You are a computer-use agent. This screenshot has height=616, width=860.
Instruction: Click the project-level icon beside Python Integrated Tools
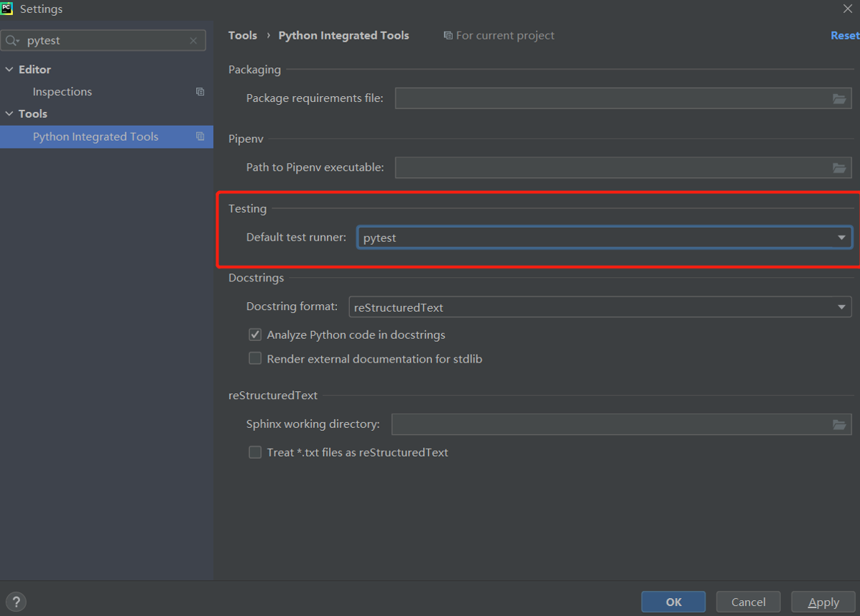200,136
